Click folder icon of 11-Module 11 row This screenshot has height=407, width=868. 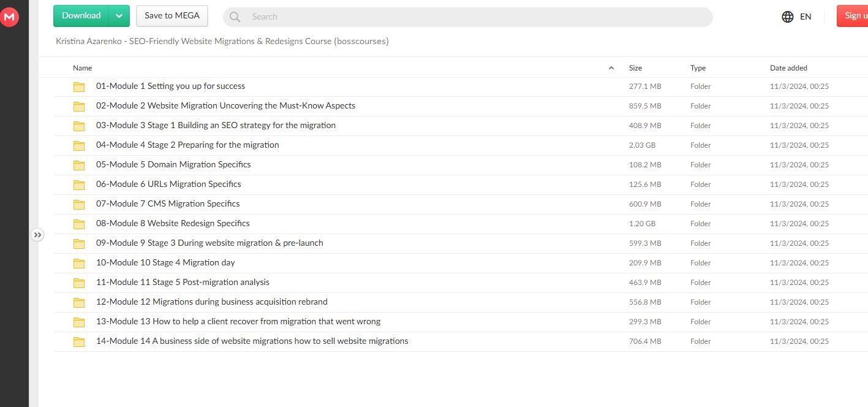pyautogui.click(x=79, y=283)
